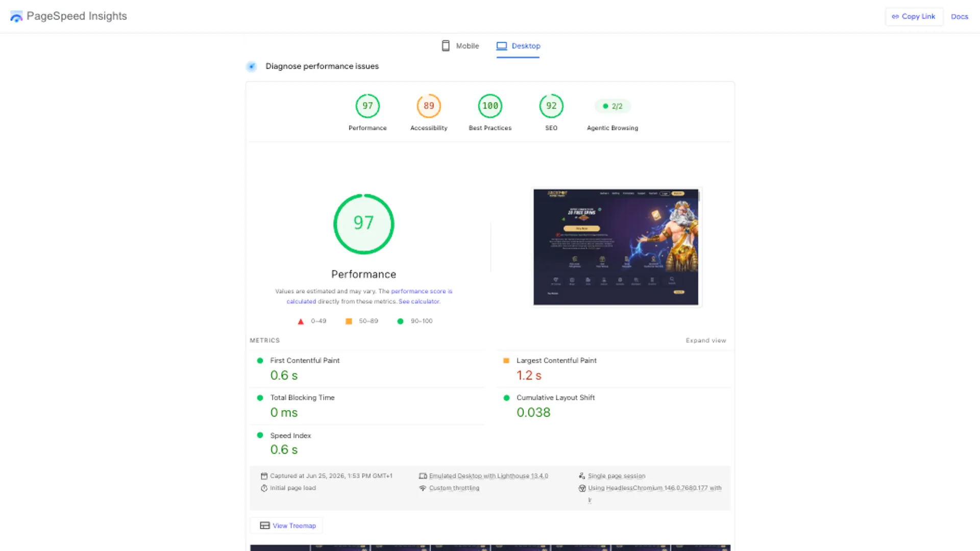
Task: Click the PageSpeed Insights logo icon
Action: tap(16, 17)
